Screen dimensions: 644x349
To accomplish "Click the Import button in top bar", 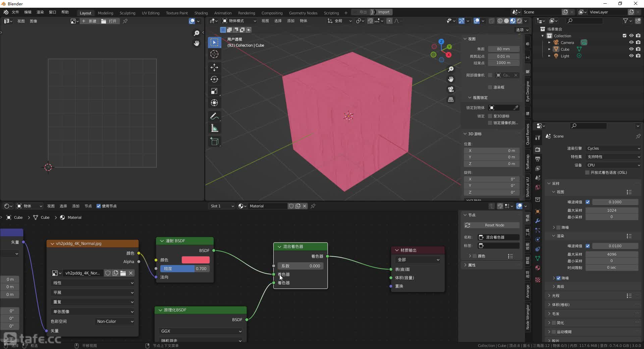I will pos(384,12).
